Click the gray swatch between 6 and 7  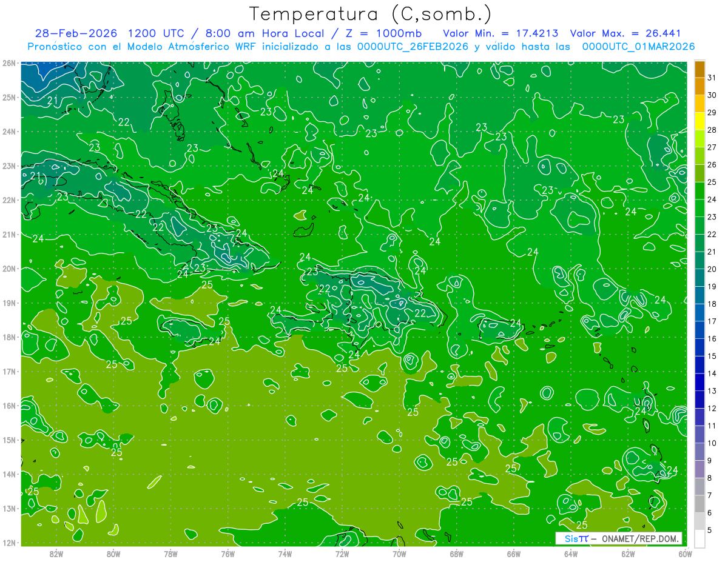pyautogui.click(x=699, y=504)
